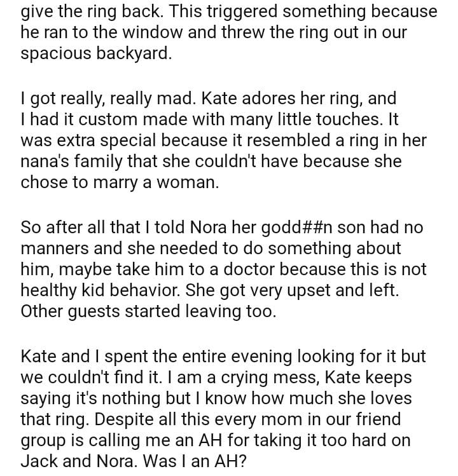Screen dimensions: 458x476
Task: Click the phrase "spacious backyard"
Action: 95,53
